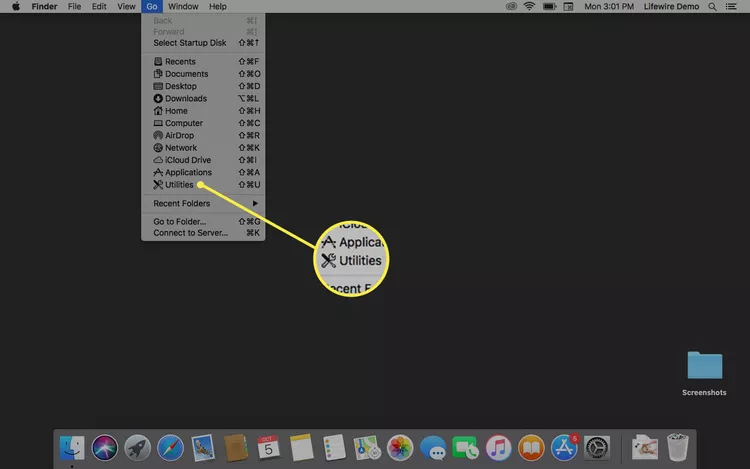Click the Mon 3:01 PM clock
This screenshot has height=469, width=750.
point(609,7)
